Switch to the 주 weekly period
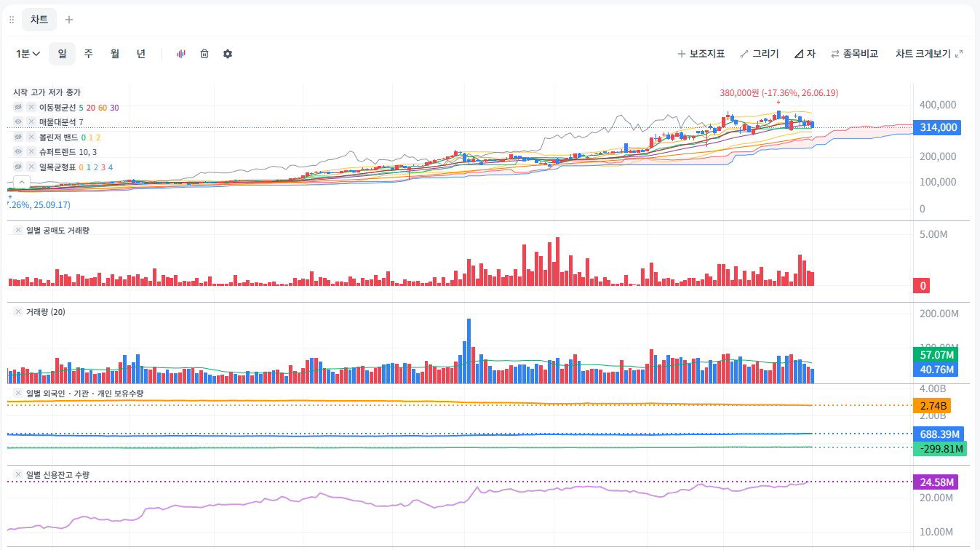Image resolution: width=980 pixels, height=550 pixels. pos(89,54)
